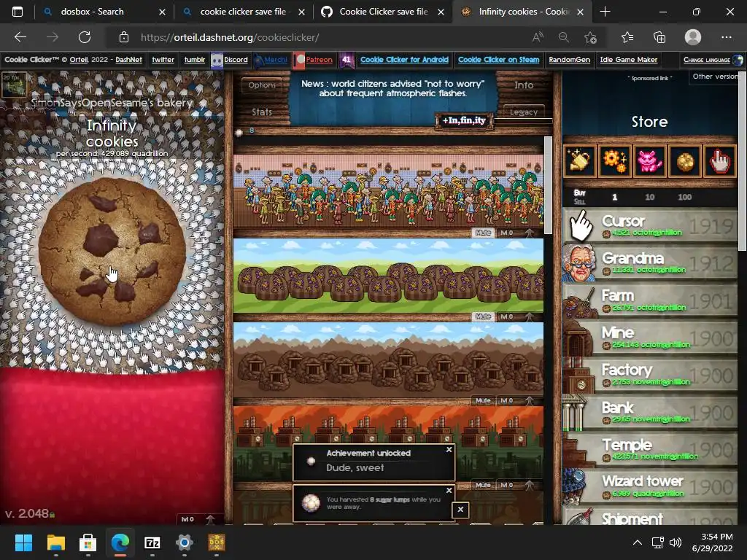Open the Options menu
Viewport: 747px width, 560px height.
tap(262, 85)
